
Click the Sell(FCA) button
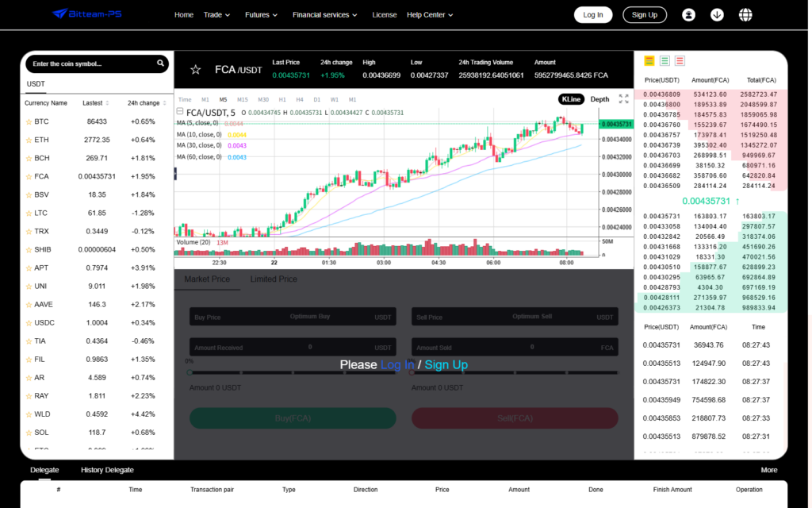tap(515, 418)
